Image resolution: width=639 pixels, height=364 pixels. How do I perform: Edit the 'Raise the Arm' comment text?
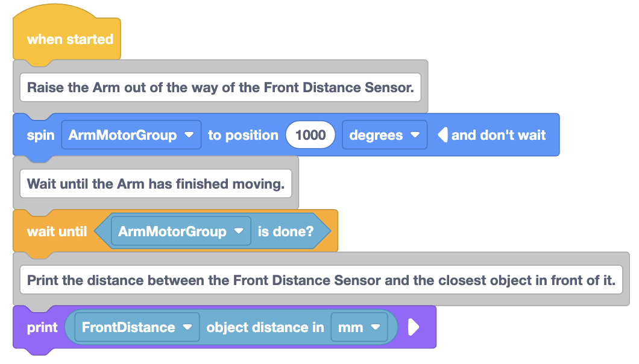221,87
